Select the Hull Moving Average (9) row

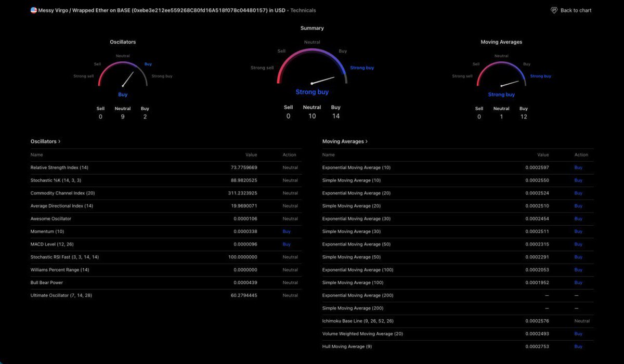point(458,346)
